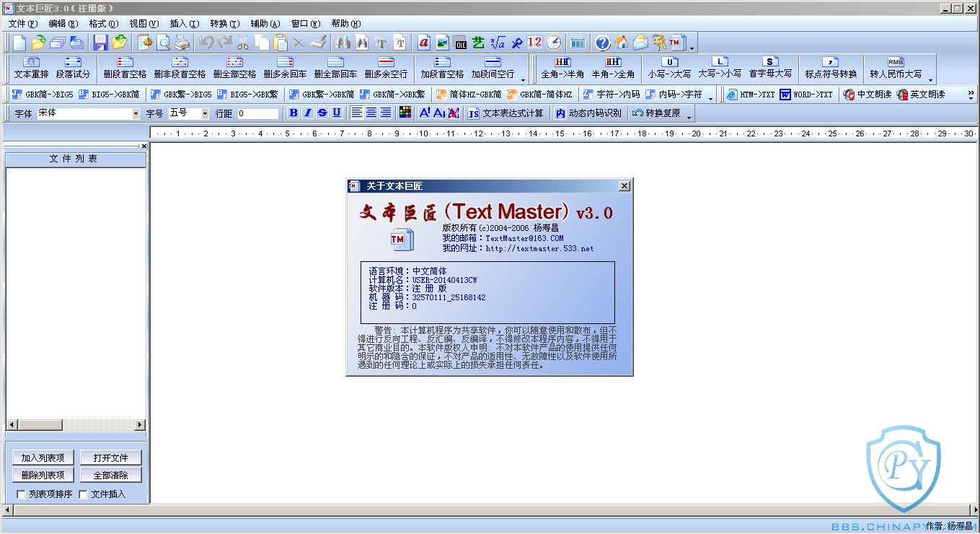The width and height of the screenshot is (980, 534).
Task: Click 删段首空格 toolbar button
Action: tap(125, 69)
